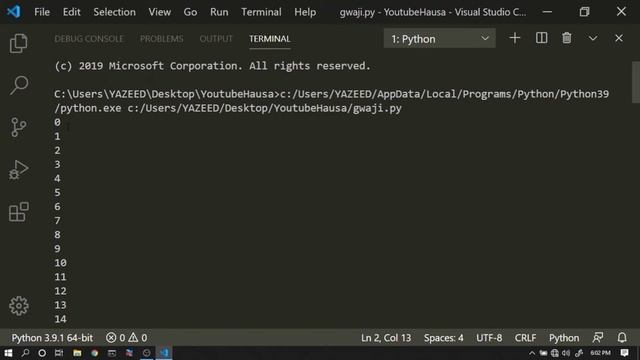Click the VS Code taskbar icon

point(164,353)
